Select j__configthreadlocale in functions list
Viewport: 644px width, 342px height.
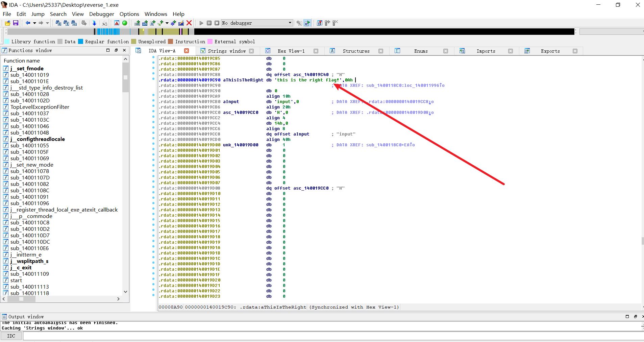pos(38,139)
